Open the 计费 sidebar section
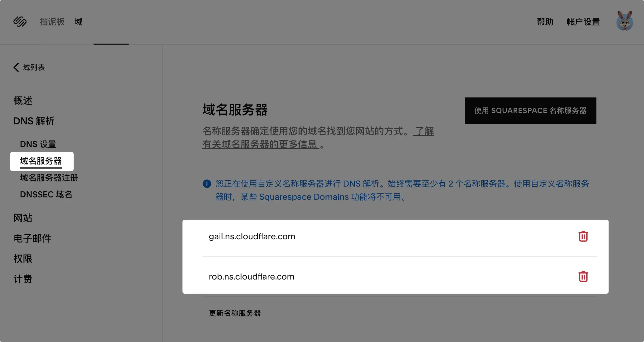 point(23,279)
